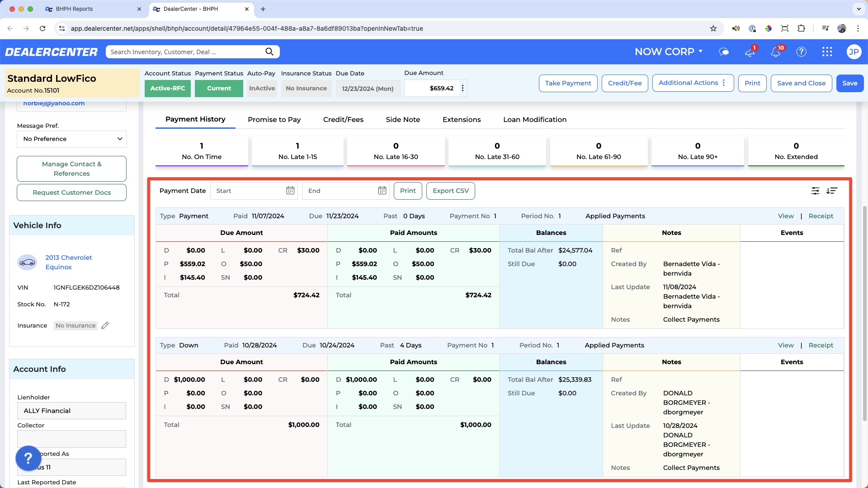Viewport: 868px width, 488px height.
Task: Open the apps grid launcher
Action: (827, 52)
